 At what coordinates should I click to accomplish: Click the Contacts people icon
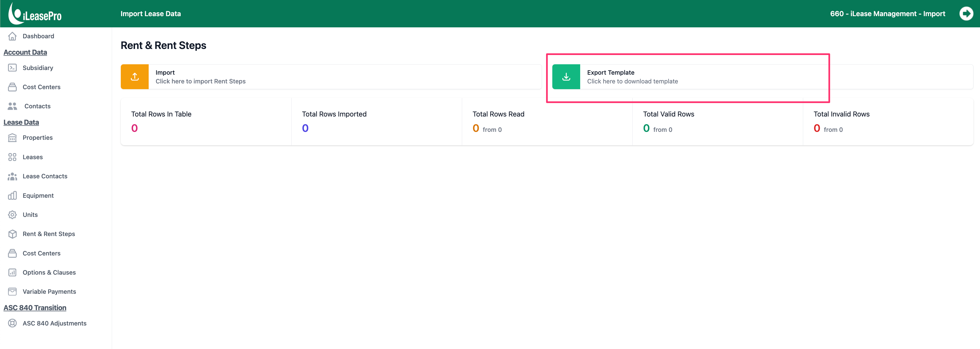tap(12, 106)
